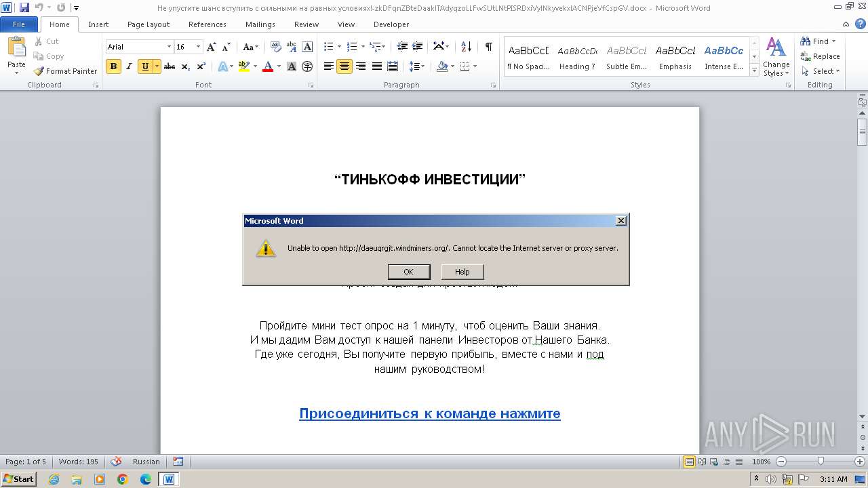Toggle Subscript formatting
Screen dimensions: 868x488
(x=185, y=66)
